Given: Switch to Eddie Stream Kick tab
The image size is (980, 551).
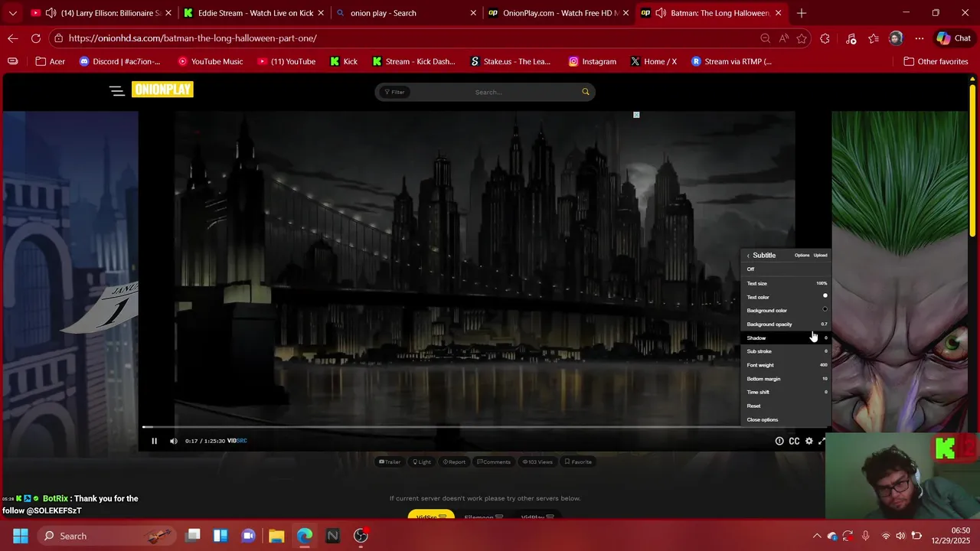Looking at the screenshot, I should [x=253, y=13].
